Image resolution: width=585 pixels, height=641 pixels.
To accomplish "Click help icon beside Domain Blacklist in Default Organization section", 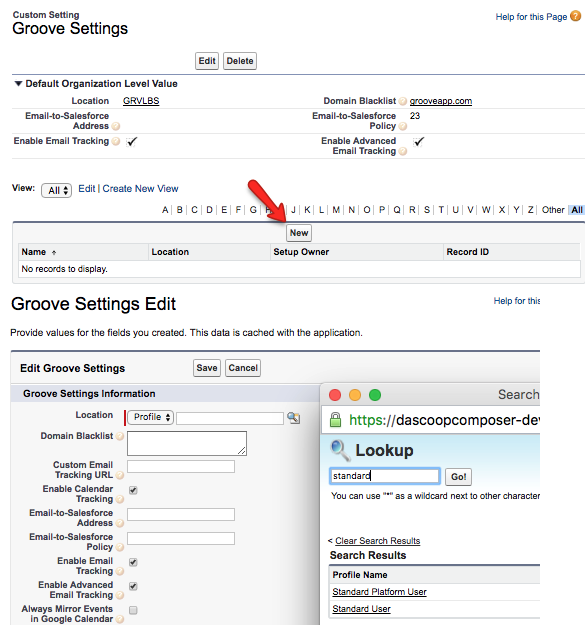I will [403, 101].
